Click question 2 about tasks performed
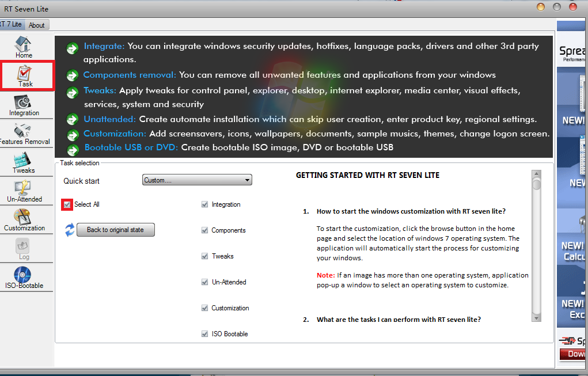The image size is (588, 376). click(x=399, y=320)
